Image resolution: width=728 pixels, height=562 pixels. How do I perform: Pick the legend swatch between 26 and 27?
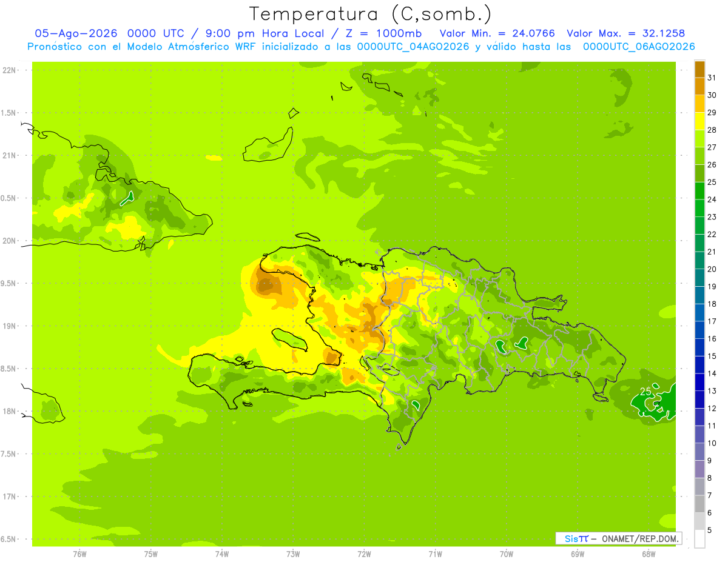pos(699,156)
